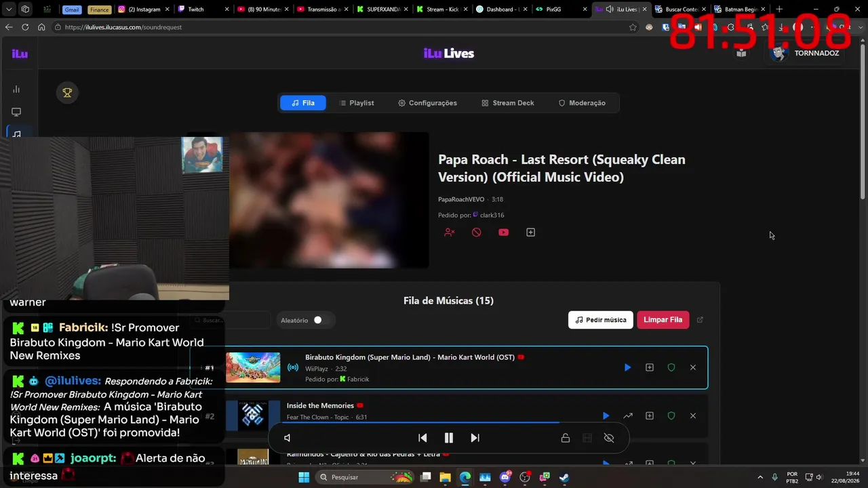Screen dimensions: 868x488
Task: Click the Buscar search field in the queue
Action: pos(231,320)
